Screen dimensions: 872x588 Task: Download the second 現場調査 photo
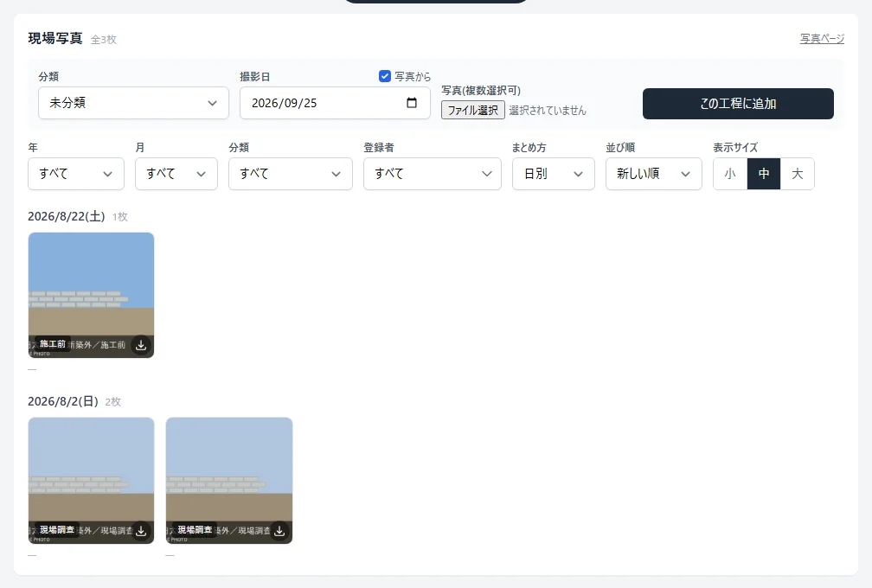click(x=279, y=531)
